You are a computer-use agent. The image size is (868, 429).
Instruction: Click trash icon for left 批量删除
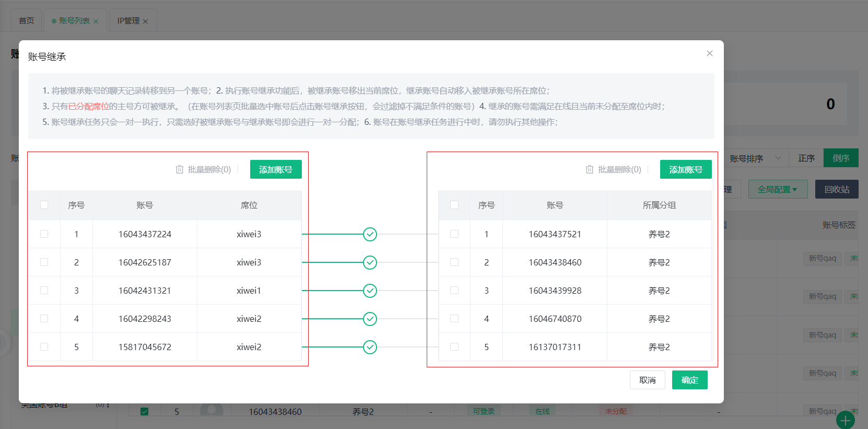(x=180, y=169)
